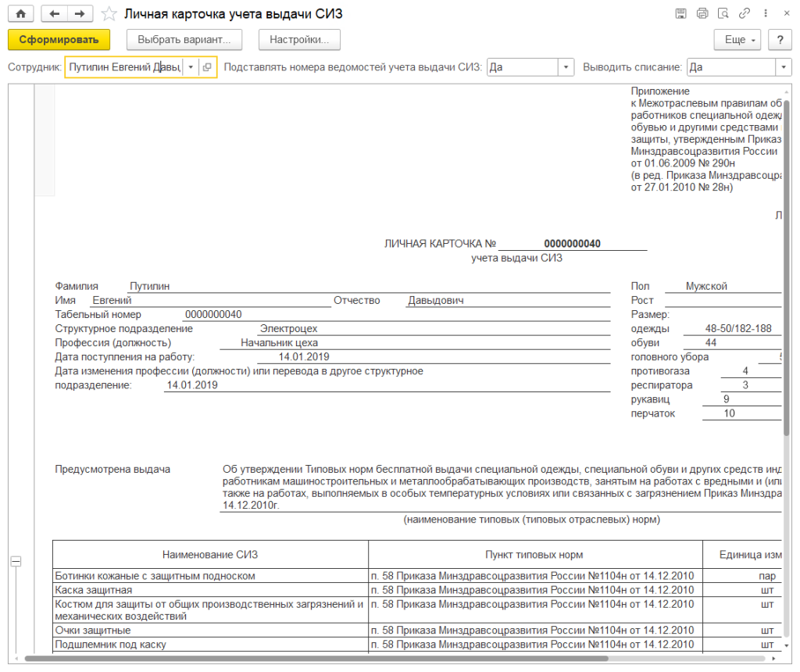
Task: Expand the Сотрудник dropdown list
Action: 191,67
